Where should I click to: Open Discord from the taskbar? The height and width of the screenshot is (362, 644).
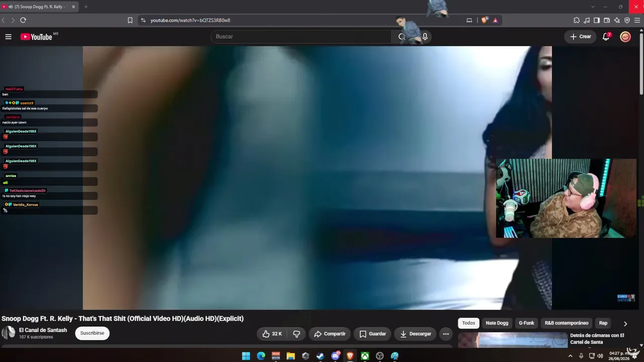tap(335, 356)
